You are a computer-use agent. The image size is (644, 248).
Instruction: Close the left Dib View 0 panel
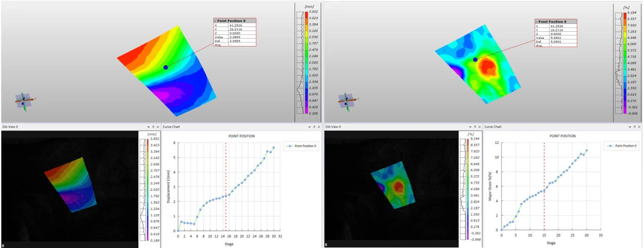click(x=158, y=127)
